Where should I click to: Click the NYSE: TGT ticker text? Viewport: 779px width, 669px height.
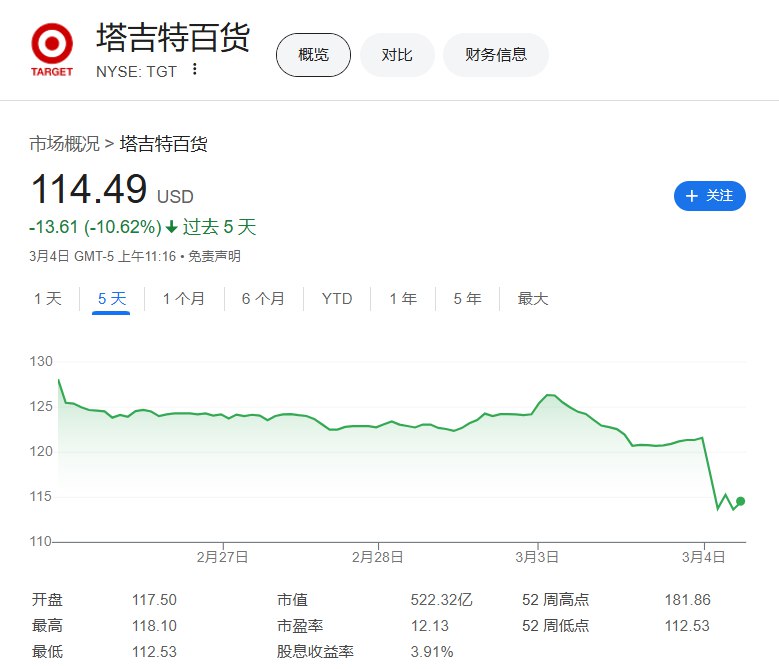coord(136,72)
